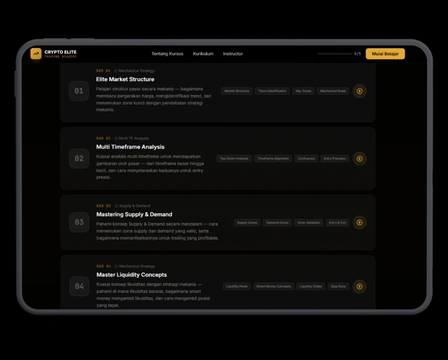Open the Multi Timeframe Analysis title

(130, 147)
